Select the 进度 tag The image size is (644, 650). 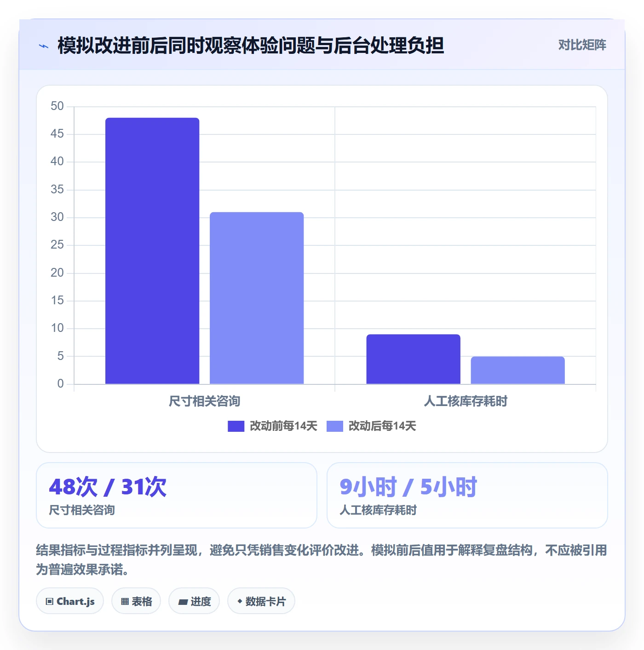[194, 601]
